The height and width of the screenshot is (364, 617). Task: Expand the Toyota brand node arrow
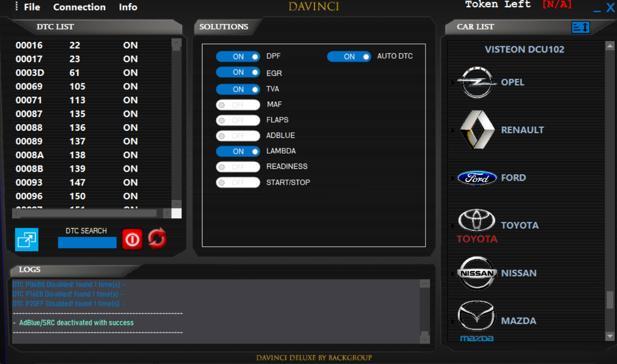coord(453,226)
